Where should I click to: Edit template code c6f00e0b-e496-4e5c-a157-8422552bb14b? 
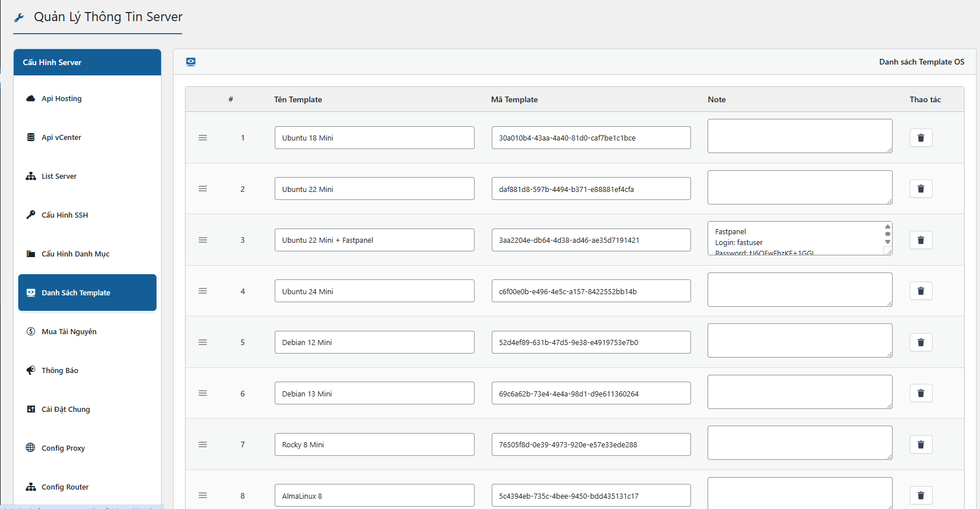591,291
